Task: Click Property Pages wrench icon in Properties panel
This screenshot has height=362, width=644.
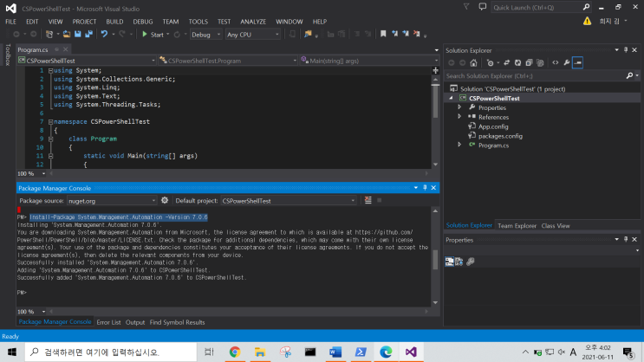Action: coord(471,262)
